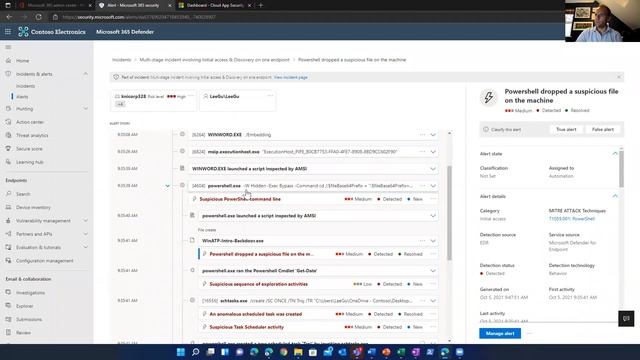This screenshot has width=640, height=360.
Task: Expand the powershell.exe command row chevron
Action: tap(433, 186)
